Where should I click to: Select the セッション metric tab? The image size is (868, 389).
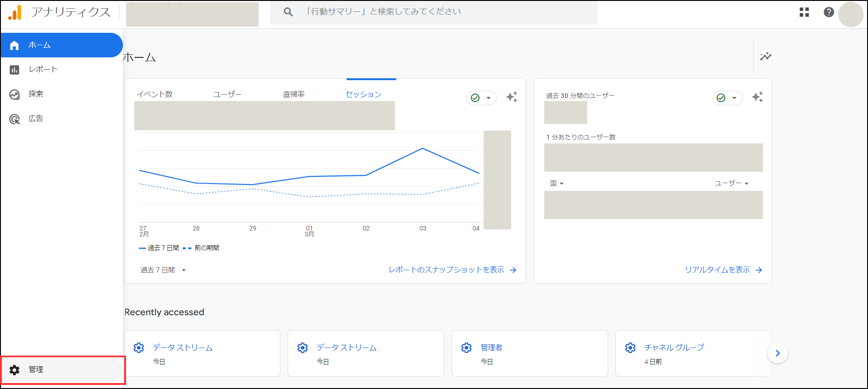(363, 94)
